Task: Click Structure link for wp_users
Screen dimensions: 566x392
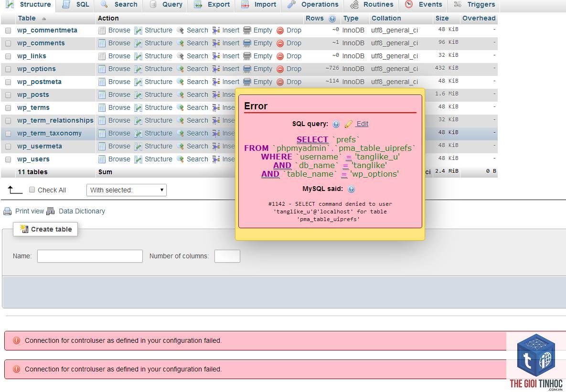Action: [x=159, y=159]
